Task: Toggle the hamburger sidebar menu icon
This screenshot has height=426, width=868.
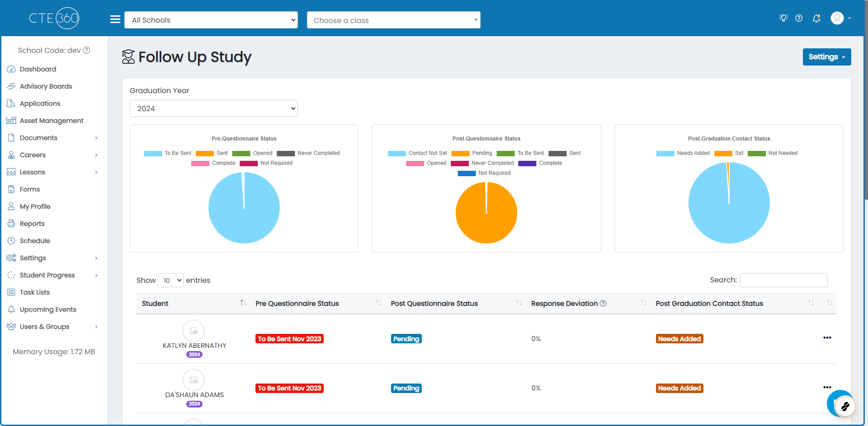Action: [x=115, y=19]
